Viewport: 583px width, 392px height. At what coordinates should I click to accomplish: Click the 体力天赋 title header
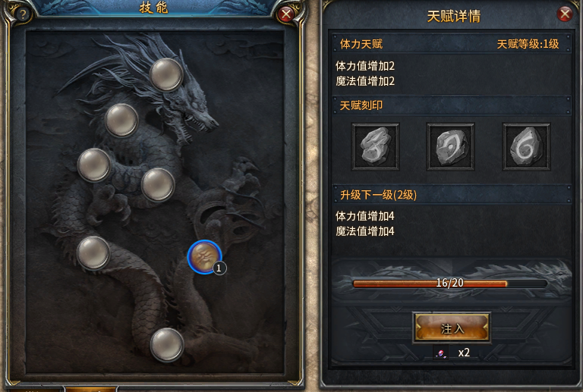(361, 44)
